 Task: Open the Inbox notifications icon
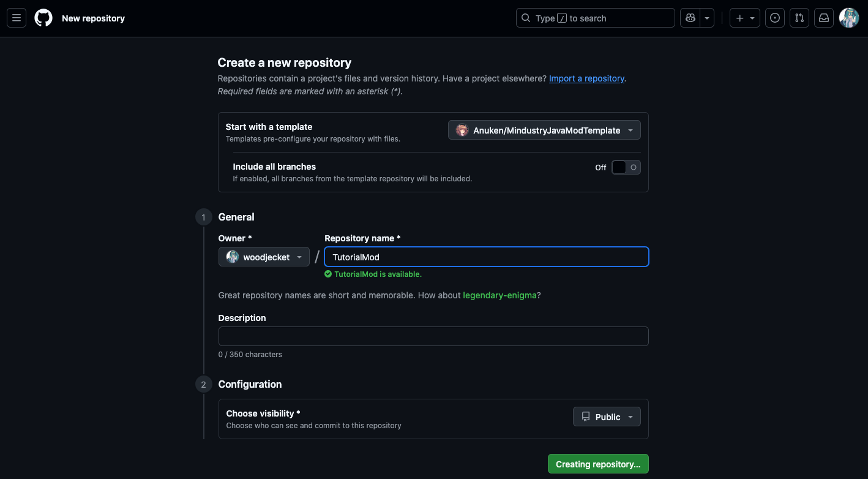click(823, 18)
